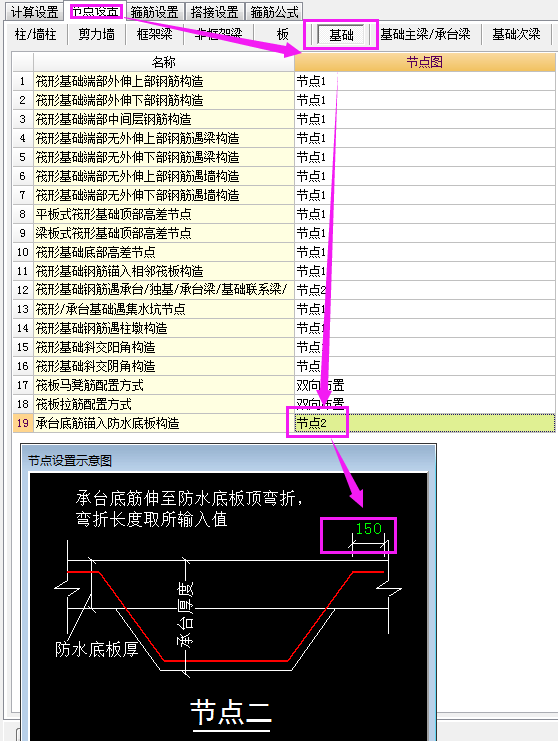Select the 非框架梁 category tab
The width and height of the screenshot is (558, 741).
pos(218,34)
